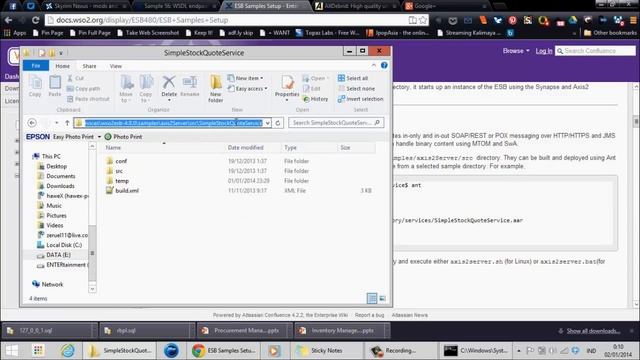
Task: Click Explorer help question mark icon
Action: 384,65
